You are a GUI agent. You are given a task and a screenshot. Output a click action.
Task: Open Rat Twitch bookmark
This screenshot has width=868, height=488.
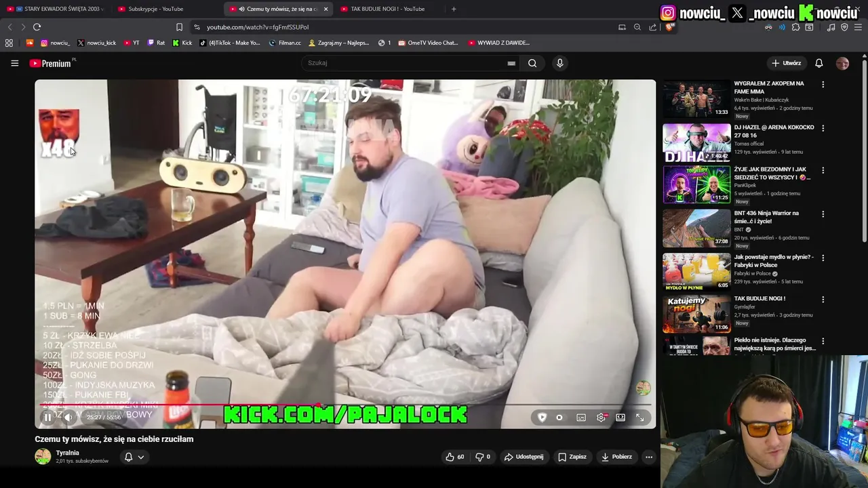click(156, 43)
